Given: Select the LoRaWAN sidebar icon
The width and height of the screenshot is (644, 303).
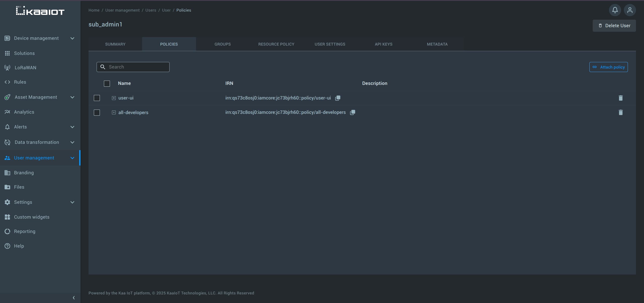Looking at the screenshot, I should (x=7, y=68).
